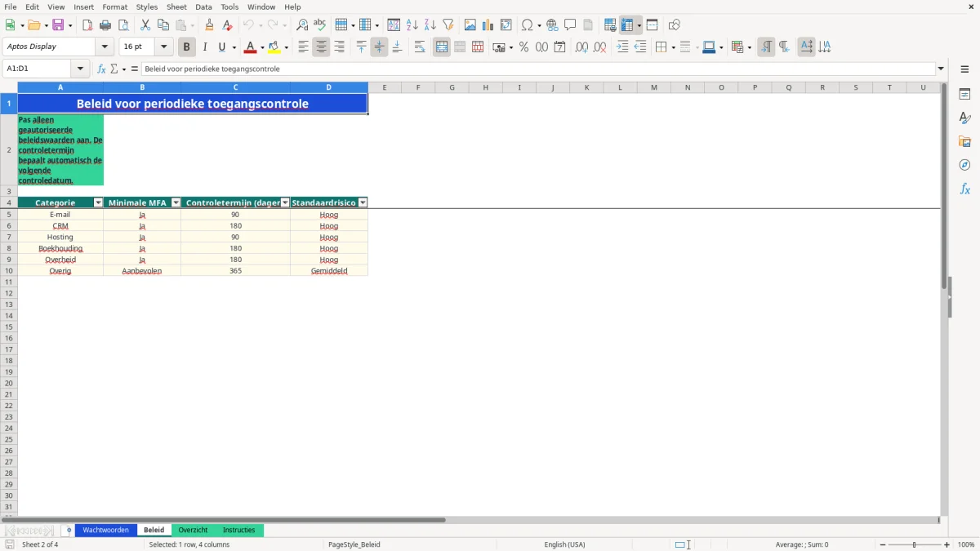Click the Cut scissors icon
Image resolution: width=980 pixels, height=551 pixels.
(145, 25)
